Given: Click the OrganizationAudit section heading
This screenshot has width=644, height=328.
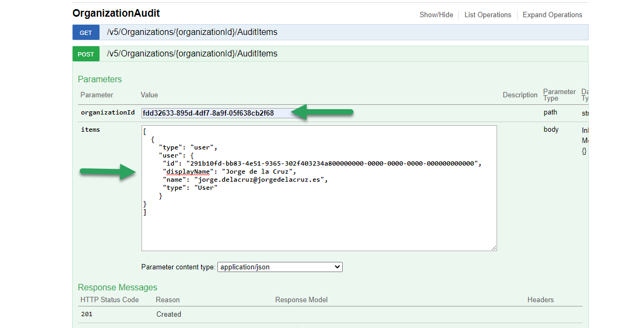Looking at the screenshot, I should click(116, 13).
